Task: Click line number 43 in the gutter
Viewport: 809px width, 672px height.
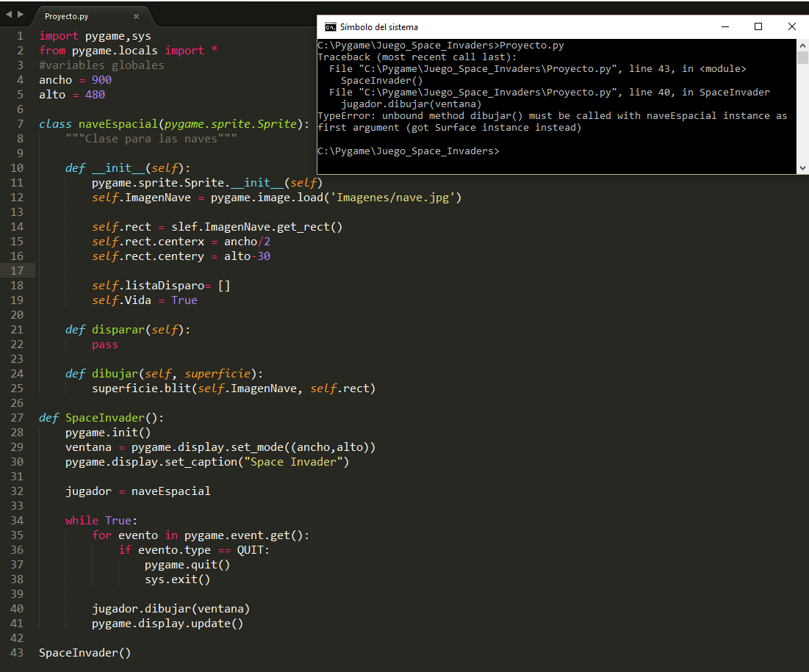Action: coord(17,653)
